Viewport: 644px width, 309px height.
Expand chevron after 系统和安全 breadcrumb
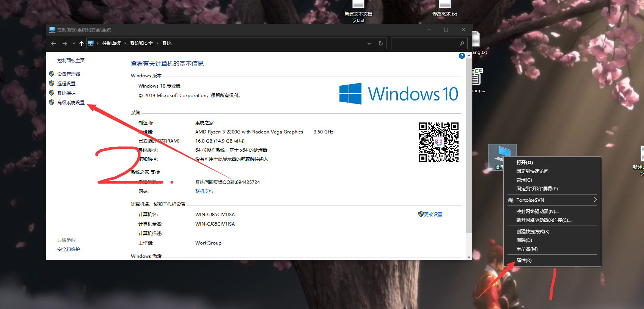coord(157,43)
